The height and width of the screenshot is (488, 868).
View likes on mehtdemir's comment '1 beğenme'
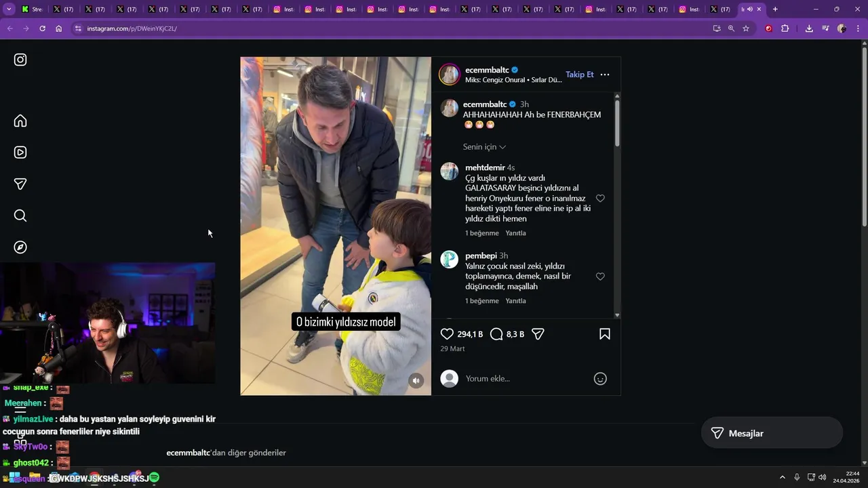click(481, 233)
